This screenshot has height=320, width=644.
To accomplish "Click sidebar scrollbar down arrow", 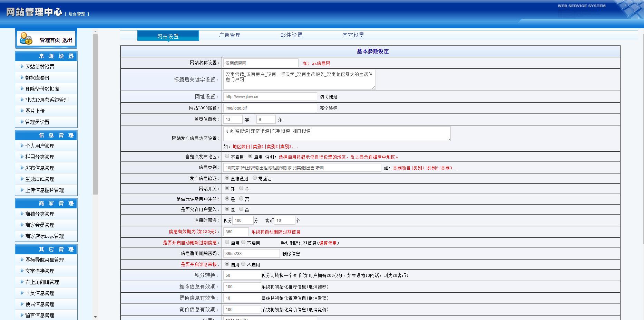I will pyautogui.click(x=95, y=317).
